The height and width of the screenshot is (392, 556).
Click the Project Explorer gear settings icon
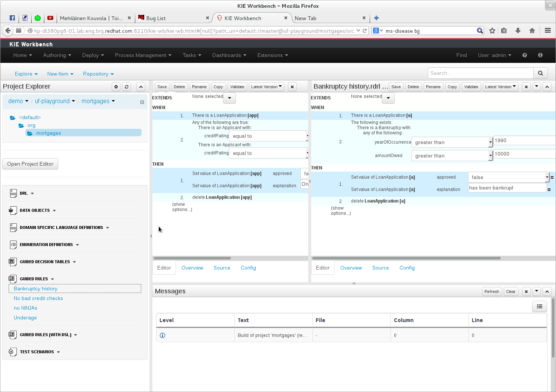[116, 87]
